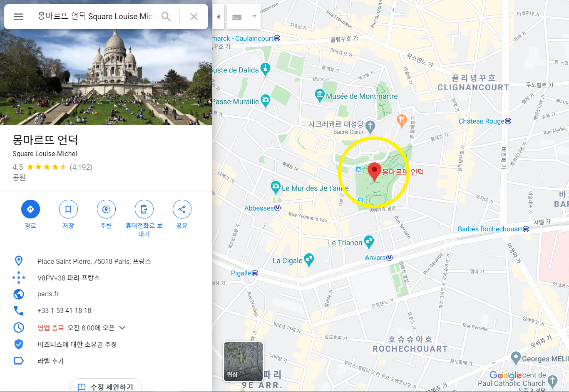Click the 공원 category label

tap(19, 177)
